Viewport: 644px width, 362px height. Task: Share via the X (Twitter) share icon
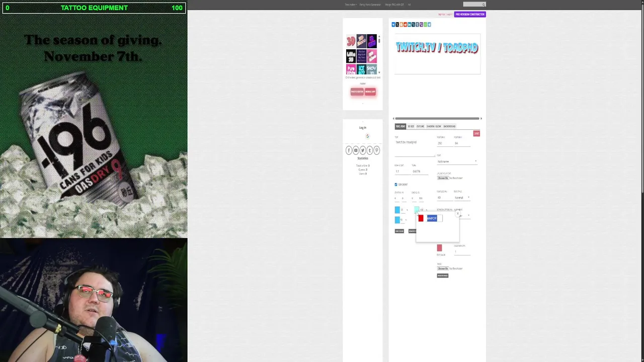(x=397, y=25)
